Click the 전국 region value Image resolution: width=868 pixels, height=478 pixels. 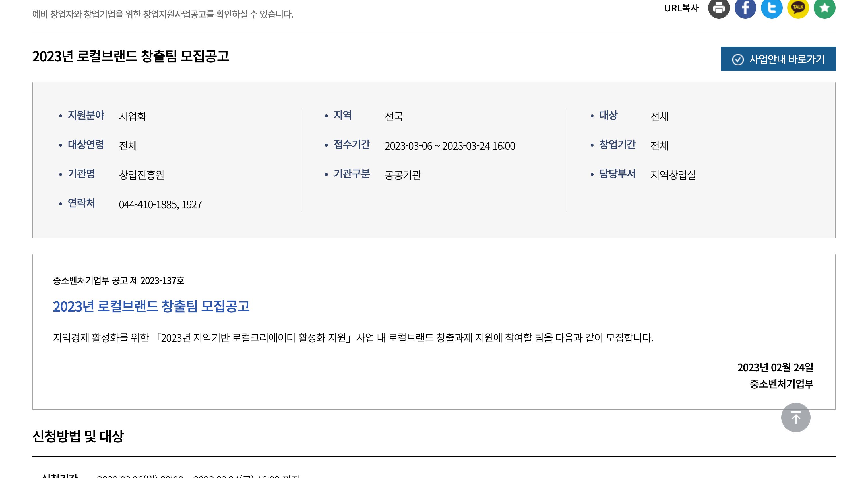394,116
